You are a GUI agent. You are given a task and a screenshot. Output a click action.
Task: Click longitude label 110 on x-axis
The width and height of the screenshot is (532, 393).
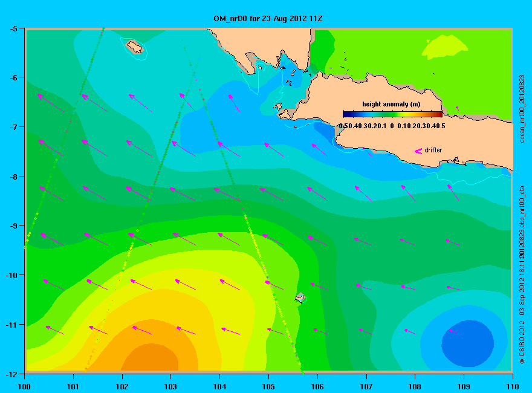point(513,386)
